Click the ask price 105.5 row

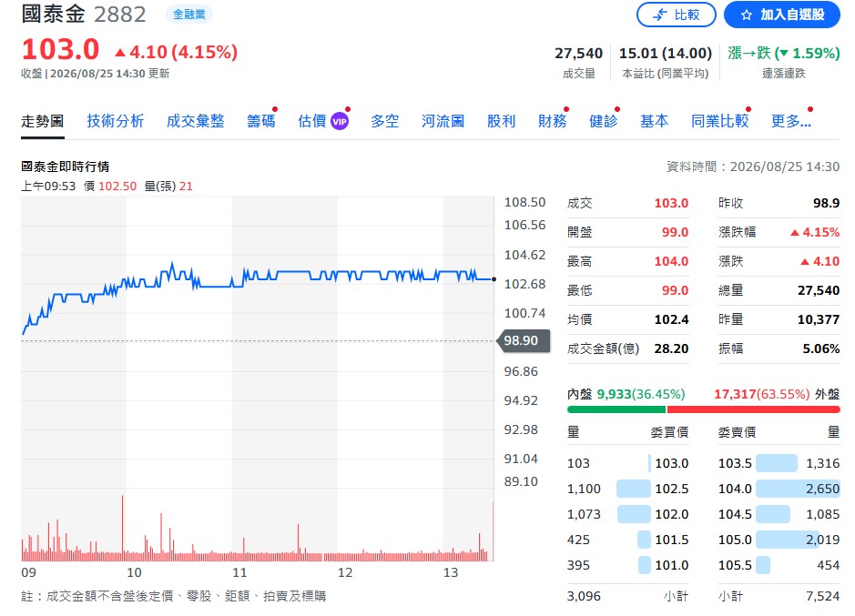[x=779, y=565]
